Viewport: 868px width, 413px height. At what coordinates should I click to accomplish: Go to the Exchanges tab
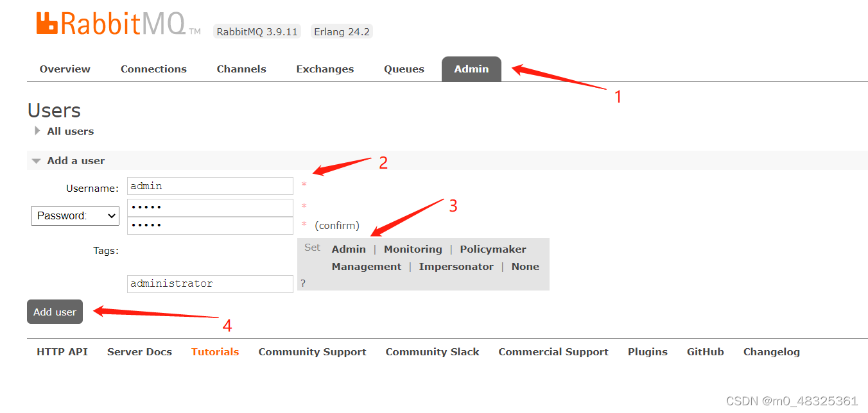[x=325, y=69]
